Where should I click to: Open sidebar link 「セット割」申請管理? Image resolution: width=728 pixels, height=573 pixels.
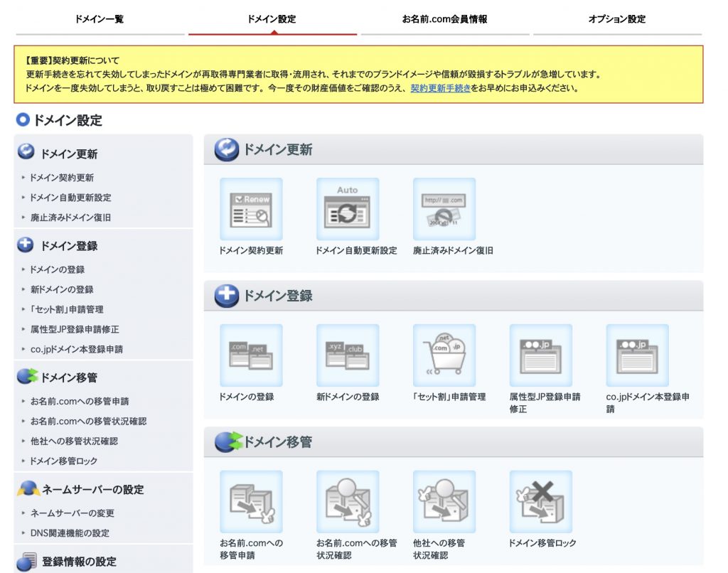click(x=66, y=310)
